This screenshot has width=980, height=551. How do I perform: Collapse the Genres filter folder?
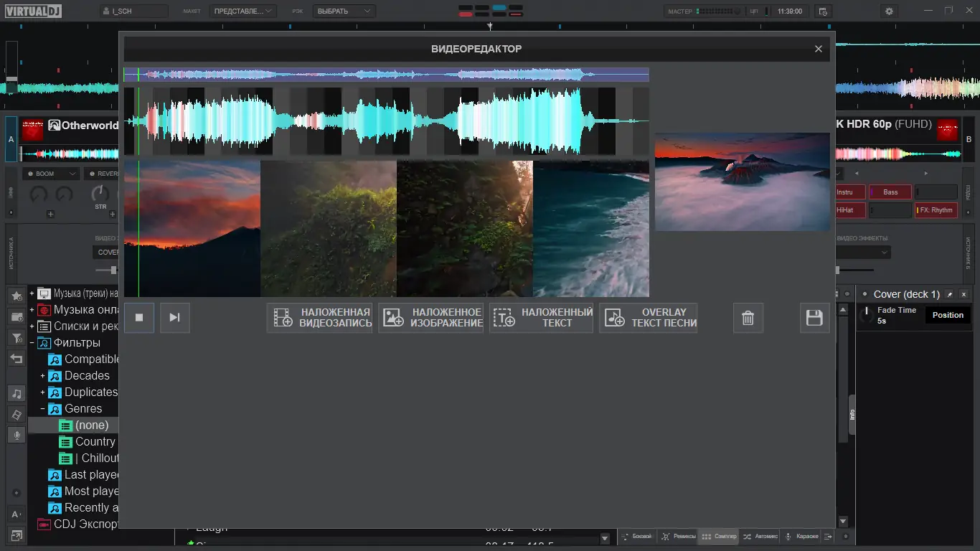point(42,409)
